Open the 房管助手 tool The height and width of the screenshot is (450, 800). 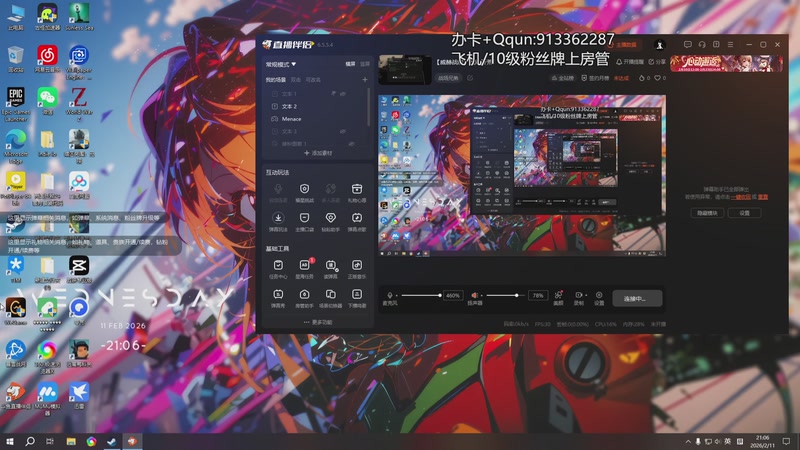click(305, 298)
